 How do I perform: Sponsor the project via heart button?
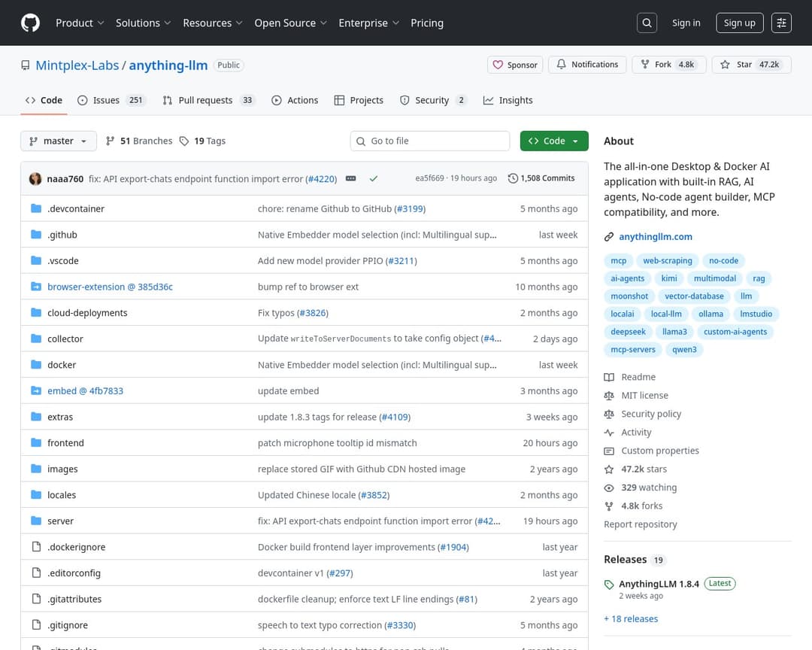[x=515, y=65]
